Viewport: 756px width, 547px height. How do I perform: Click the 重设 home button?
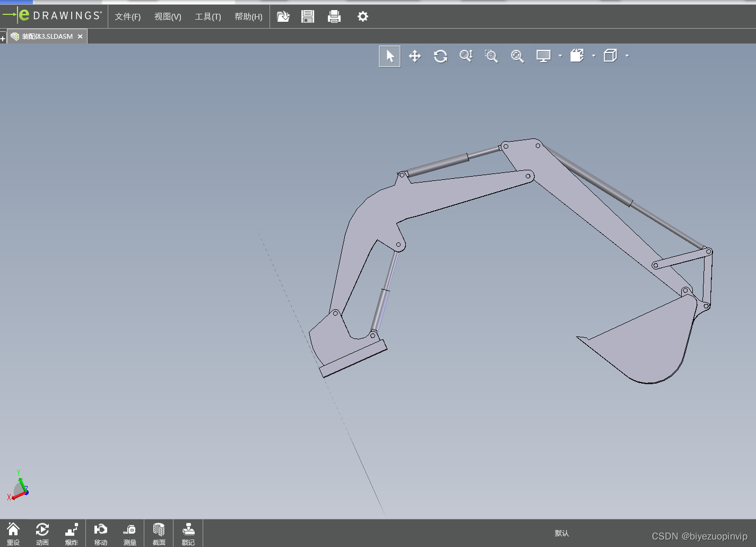point(13,534)
